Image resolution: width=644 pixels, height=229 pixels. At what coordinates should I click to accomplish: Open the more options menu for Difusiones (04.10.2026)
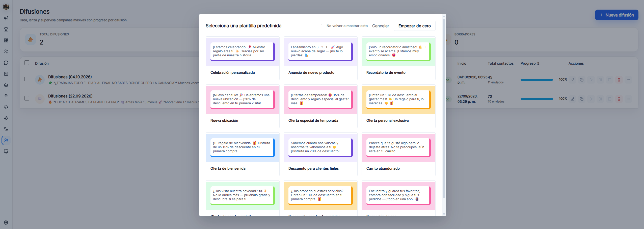[x=628, y=80]
